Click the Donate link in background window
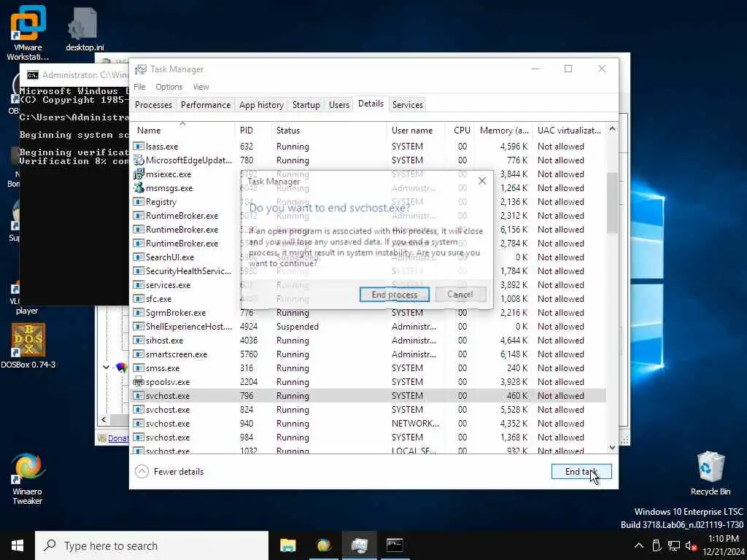This screenshot has height=560, width=747. coord(117,438)
